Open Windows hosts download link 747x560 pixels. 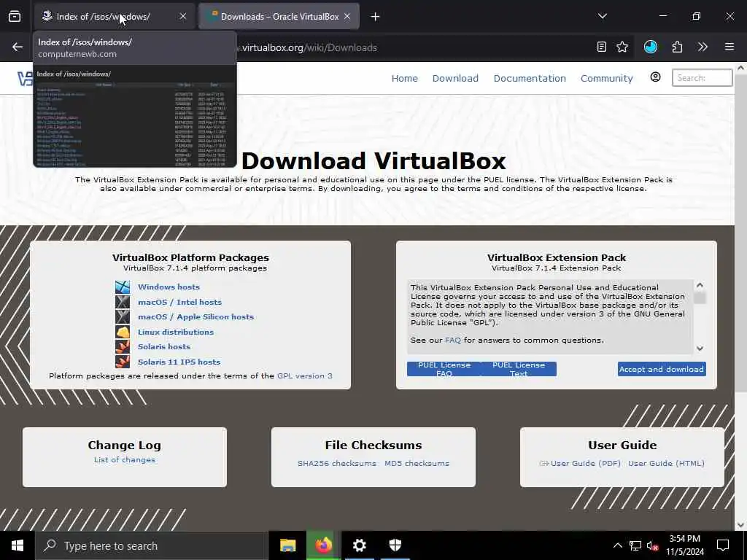click(169, 287)
